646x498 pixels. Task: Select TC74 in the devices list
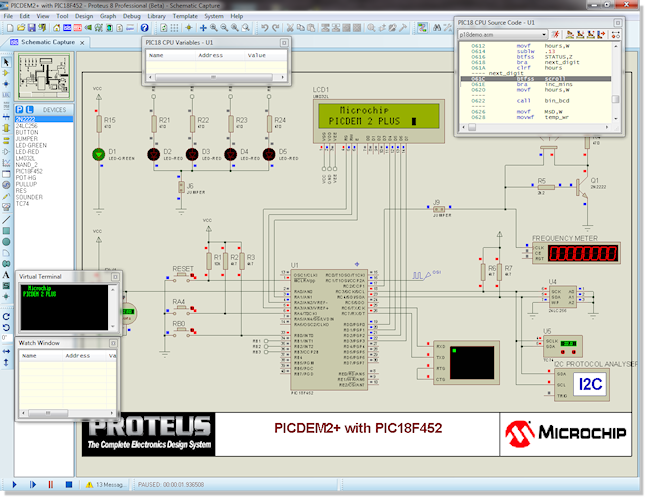pyautogui.click(x=44, y=203)
